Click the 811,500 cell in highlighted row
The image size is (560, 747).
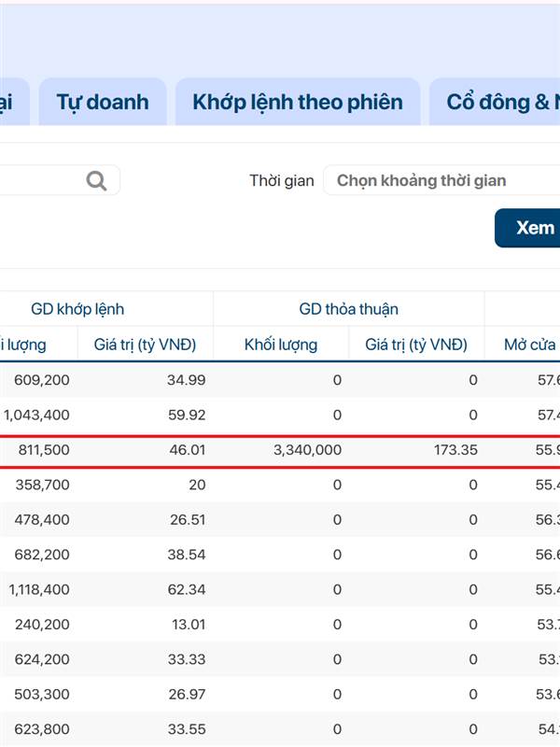pyautogui.click(x=44, y=450)
